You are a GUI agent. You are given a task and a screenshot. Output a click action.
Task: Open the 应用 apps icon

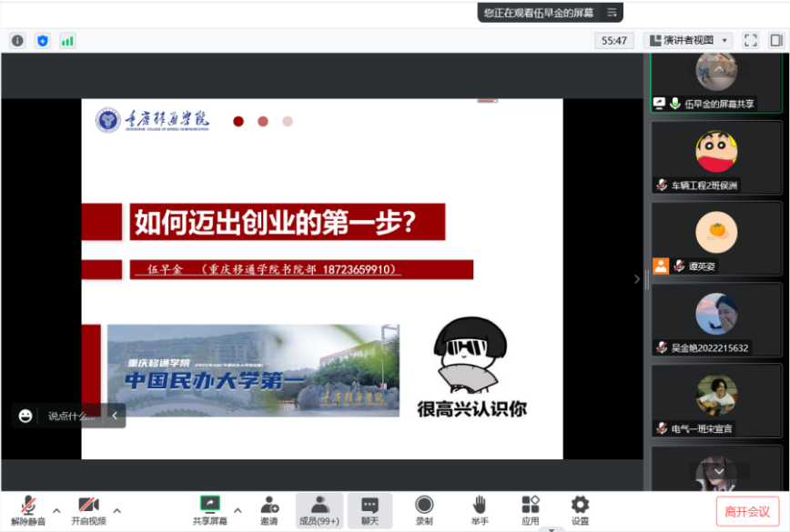pos(531,509)
